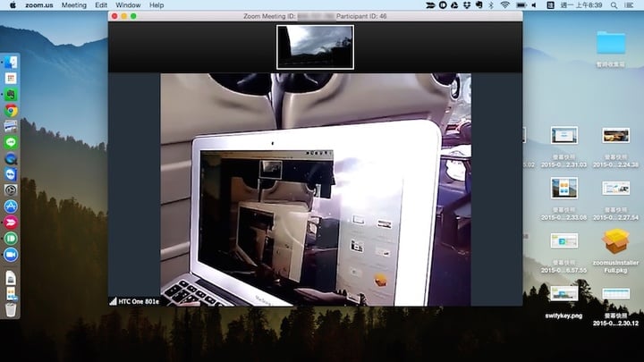The image size is (644, 362).
Task: Open the Evernote dock icon
Action: click(11, 94)
